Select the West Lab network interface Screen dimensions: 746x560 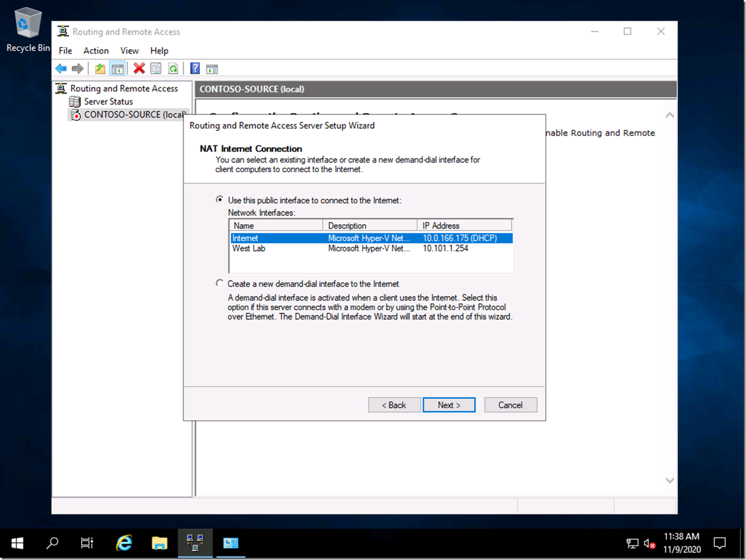(x=249, y=249)
